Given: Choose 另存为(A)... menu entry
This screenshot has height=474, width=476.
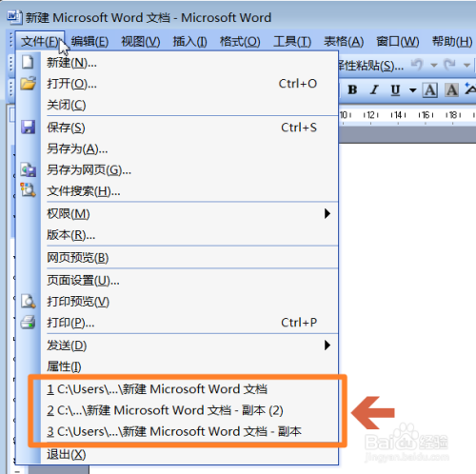Looking at the screenshot, I should [x=177, y=148].
